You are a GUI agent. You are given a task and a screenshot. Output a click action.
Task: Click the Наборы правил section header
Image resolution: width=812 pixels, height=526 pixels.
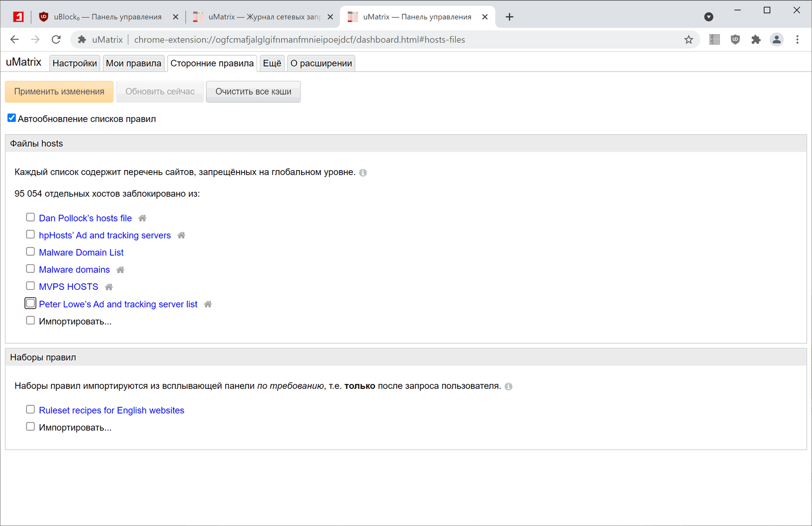406,358
